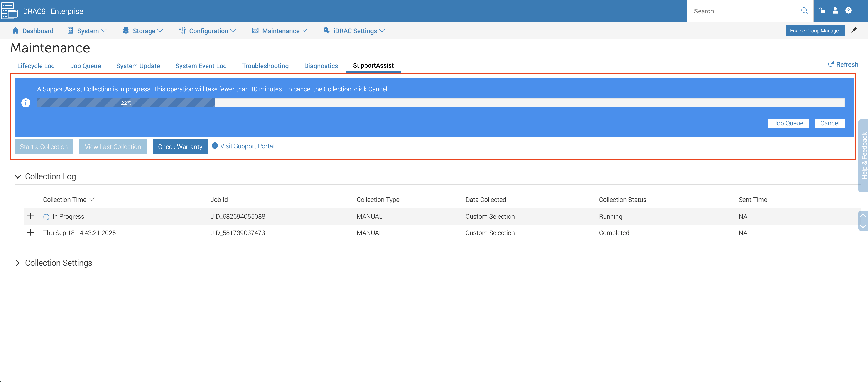Click the In Progress spinner icon
Screen dimensions: 868x382
46,217
